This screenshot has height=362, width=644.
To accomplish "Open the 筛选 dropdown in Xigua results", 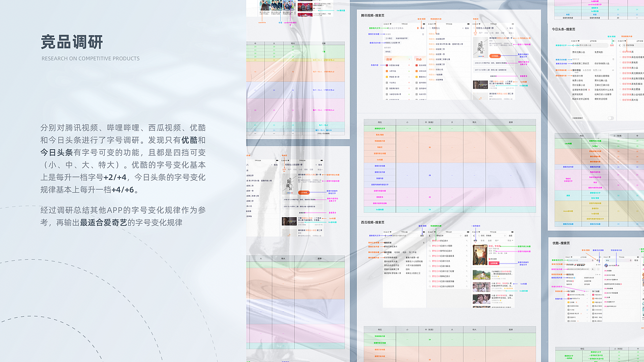I will (510, 240).
